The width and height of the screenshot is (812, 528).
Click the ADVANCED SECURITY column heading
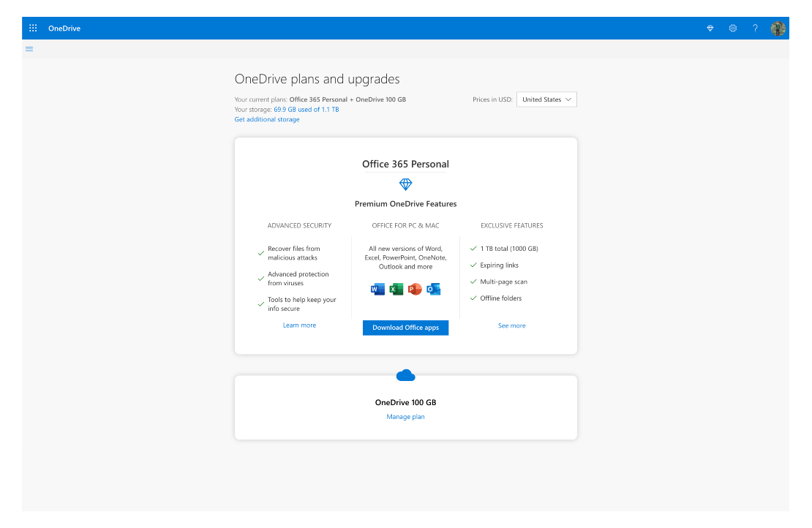click(299, 226)
